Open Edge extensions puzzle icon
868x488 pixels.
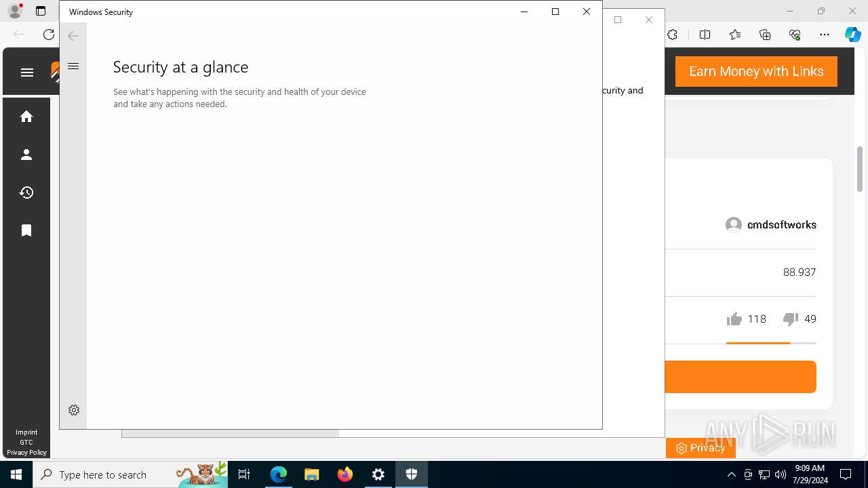[673, 35]
